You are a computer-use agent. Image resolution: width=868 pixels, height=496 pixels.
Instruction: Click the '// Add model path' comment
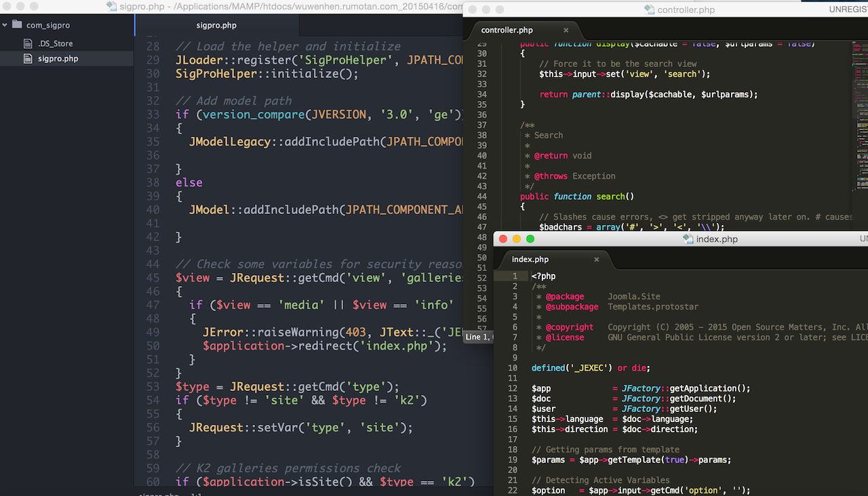click(234, 100)
